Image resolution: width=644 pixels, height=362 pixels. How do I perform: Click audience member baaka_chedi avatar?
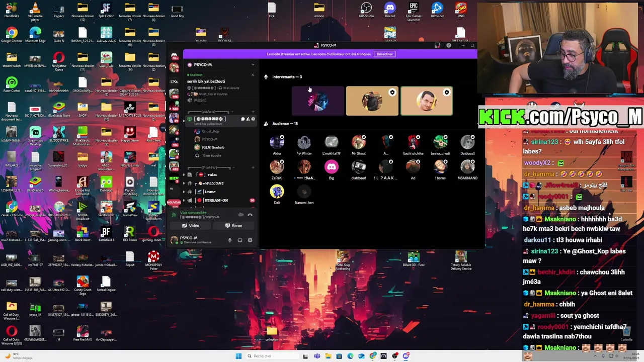pyautogui.click(x=440, y=143)
